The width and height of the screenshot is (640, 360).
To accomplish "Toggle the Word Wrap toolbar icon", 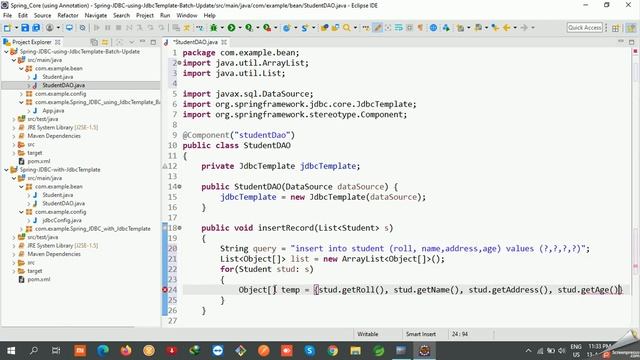I will pos(399,28).
